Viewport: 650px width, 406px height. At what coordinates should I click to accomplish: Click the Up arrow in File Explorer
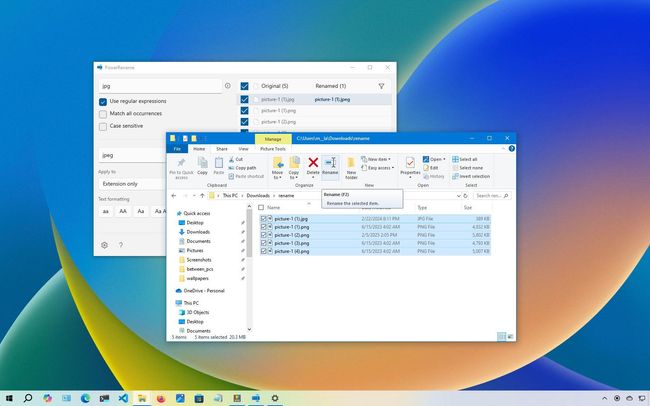pos(202,195)
